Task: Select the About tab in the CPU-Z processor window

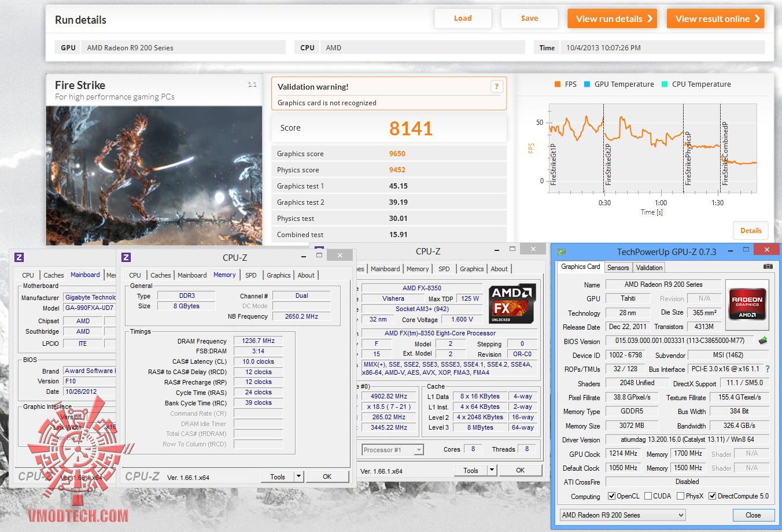Action: pos(499,269)
